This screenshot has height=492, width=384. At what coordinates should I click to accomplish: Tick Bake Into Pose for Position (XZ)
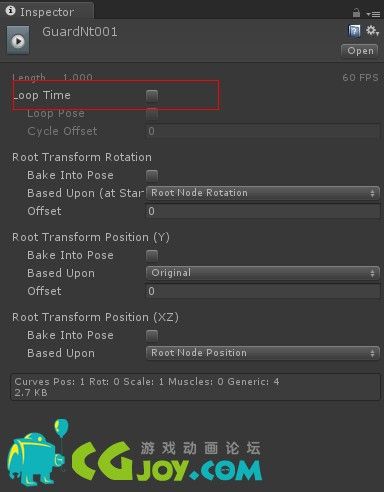tap(152, 336)
